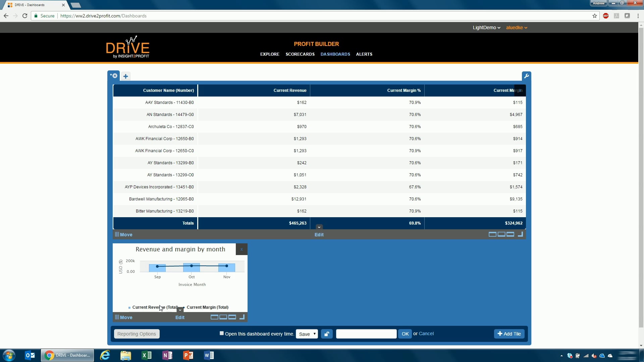Screen dimensions: 644x362
Task: Open the Save dropdown
Action: (x=306, y=334)
